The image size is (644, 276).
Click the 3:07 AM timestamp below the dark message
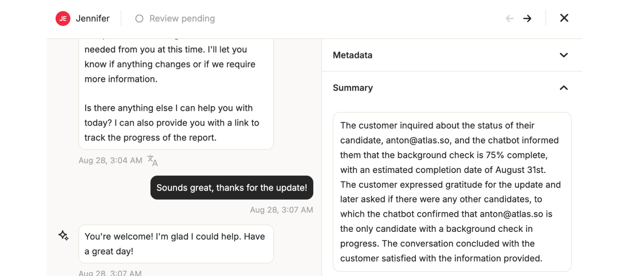[282, 210]
